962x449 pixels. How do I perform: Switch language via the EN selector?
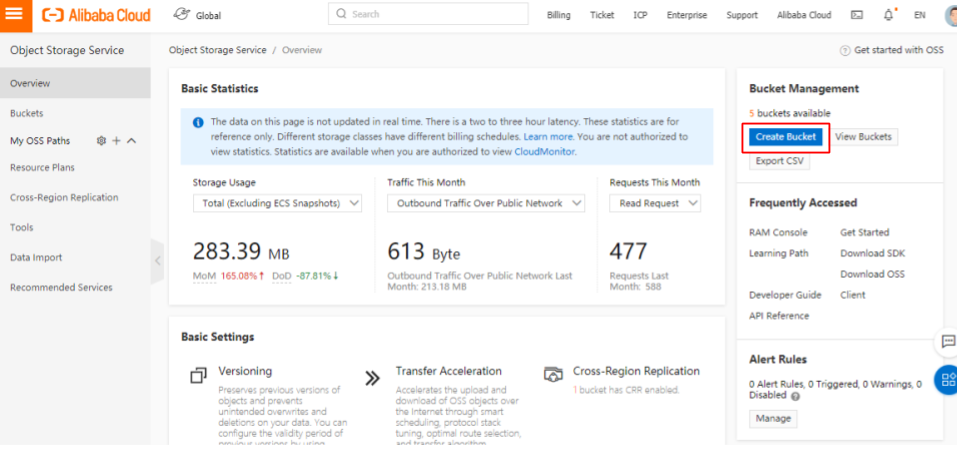coord(919,15)
